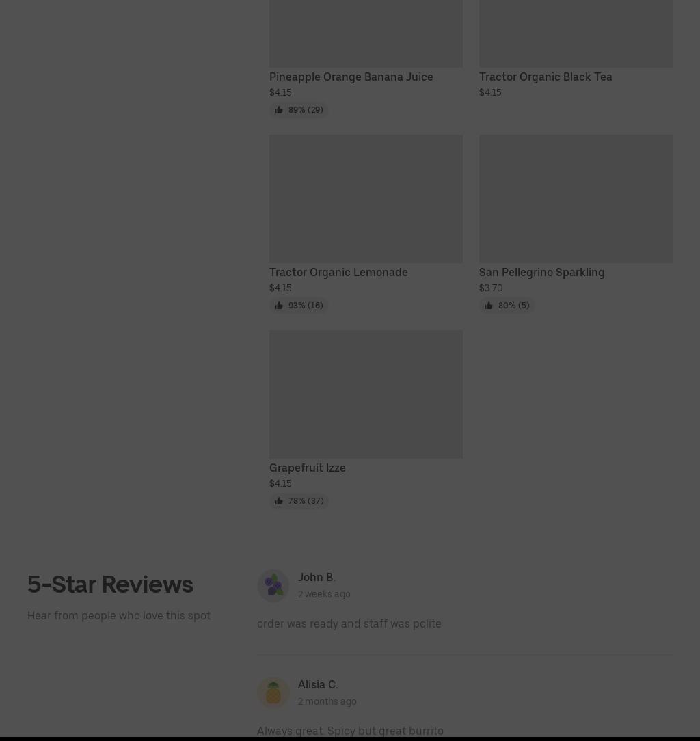The image size is (700, 741).
Task: Click thumbs-up icon for San Pellegrino Sparkling
Action: (x=489, y=306)
